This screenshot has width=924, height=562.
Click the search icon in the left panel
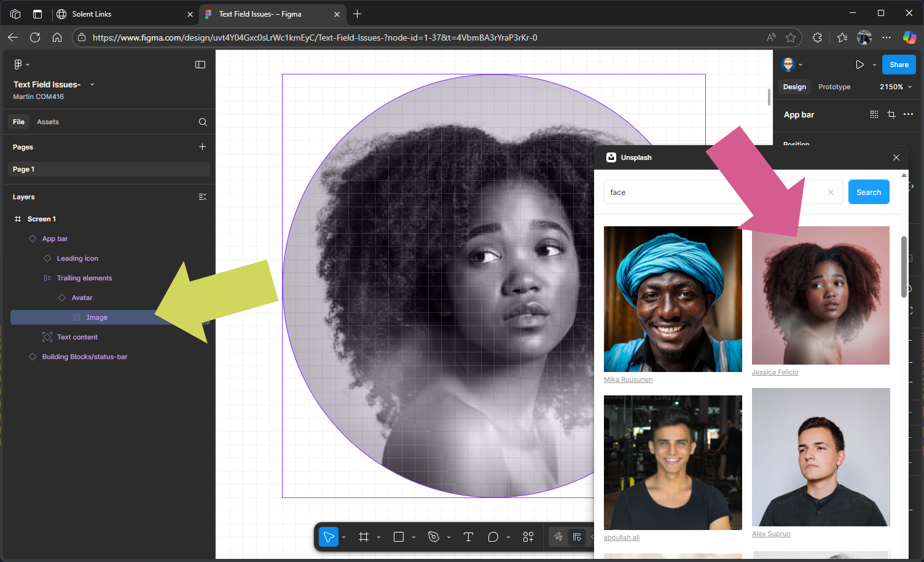coord(203,122)
